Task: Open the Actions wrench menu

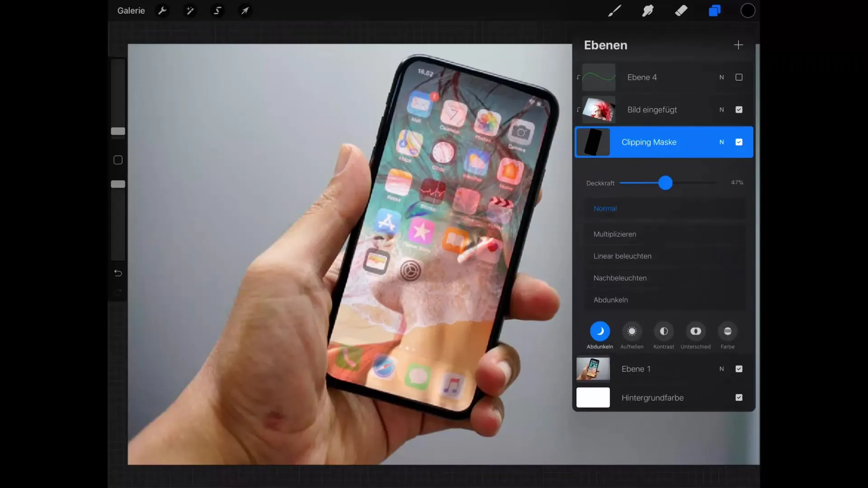Action: pyautogui.click(x=162, y=10)
